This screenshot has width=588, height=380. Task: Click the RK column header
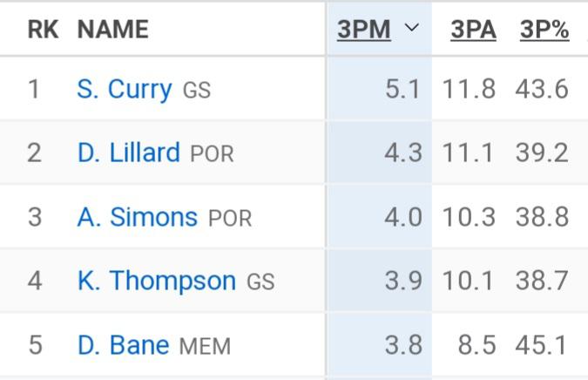(x=43, y=30)
